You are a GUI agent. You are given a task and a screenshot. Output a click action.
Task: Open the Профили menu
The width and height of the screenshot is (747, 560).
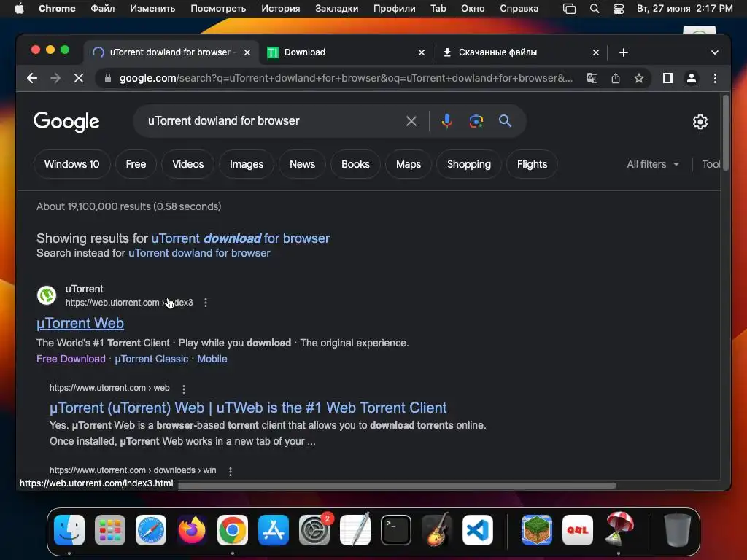click(395, 8)
